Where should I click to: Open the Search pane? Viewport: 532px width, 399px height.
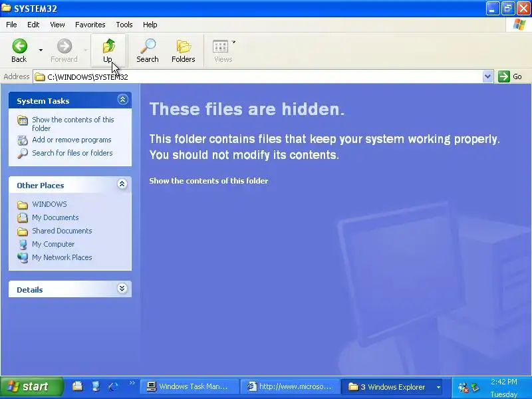pos(148,51)
